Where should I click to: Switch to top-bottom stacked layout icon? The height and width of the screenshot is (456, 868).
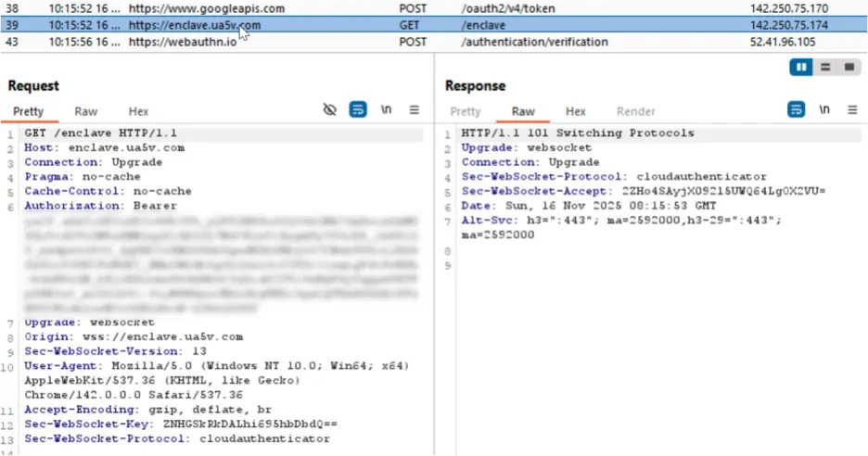click(x=824, y=68)
